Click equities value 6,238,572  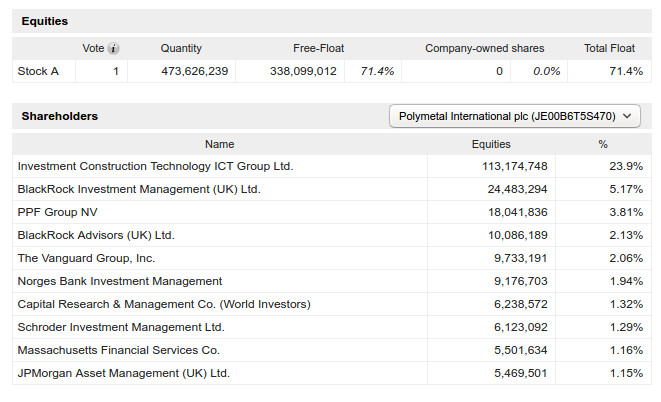(521, 304)
